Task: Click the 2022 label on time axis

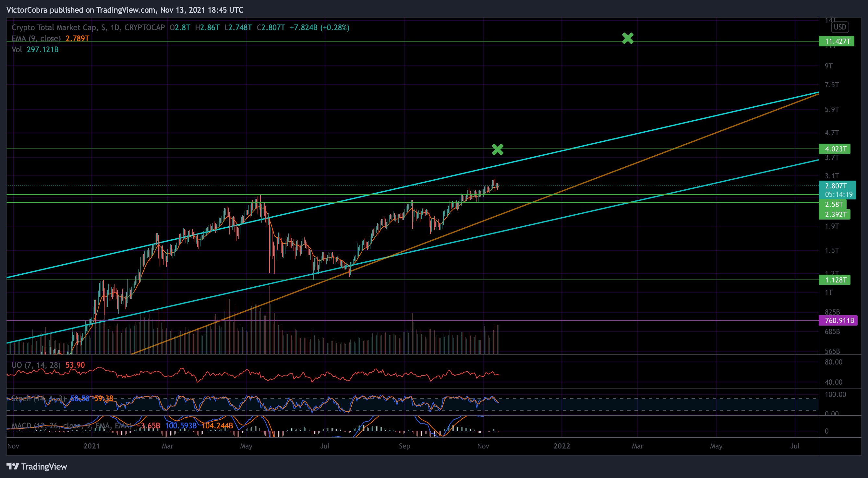Action: point(562,446)
